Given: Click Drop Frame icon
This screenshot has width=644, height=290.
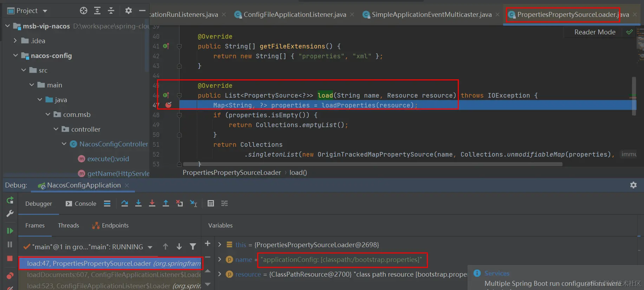Looking at the screenshot, I should (x=180, y=203).
